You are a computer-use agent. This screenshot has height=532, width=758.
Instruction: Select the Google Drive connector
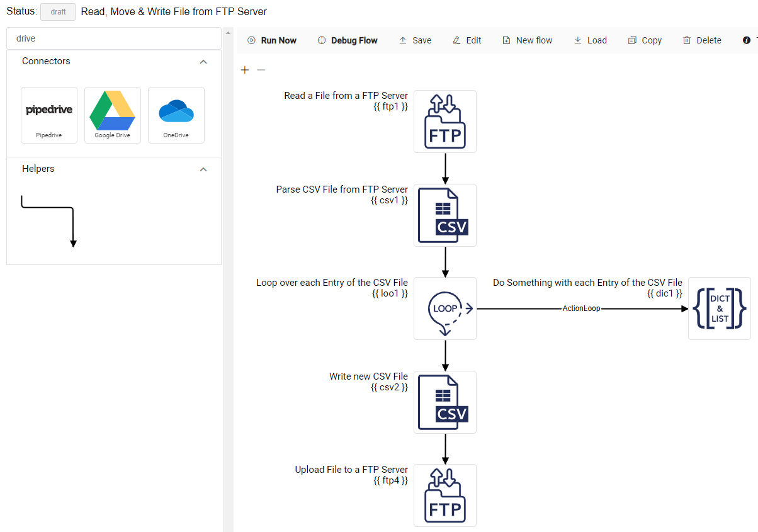pyautogui.click(x=113, y=115)
